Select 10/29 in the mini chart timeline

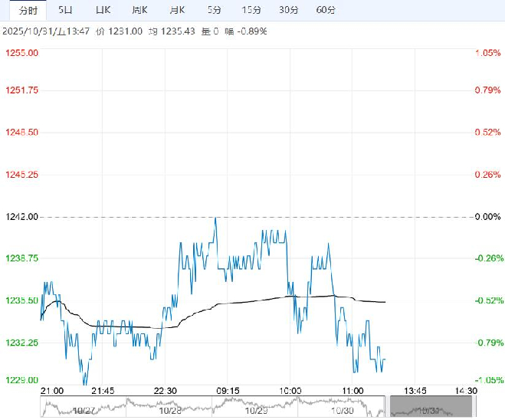[x=256, y=409]
